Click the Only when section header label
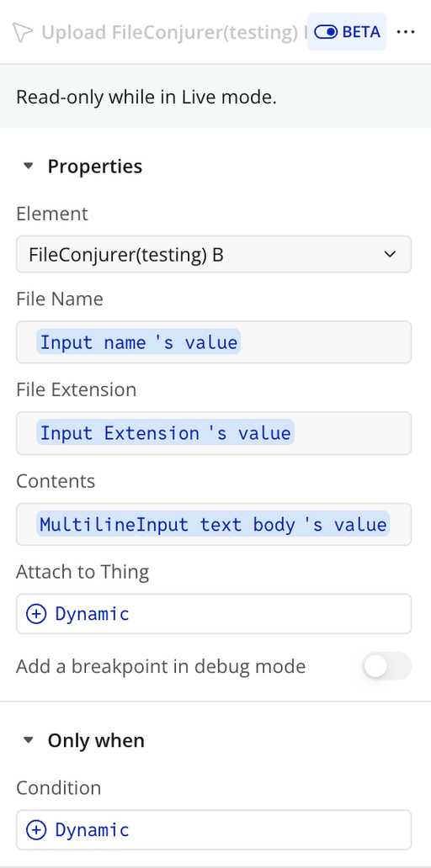 coord(96,740)
